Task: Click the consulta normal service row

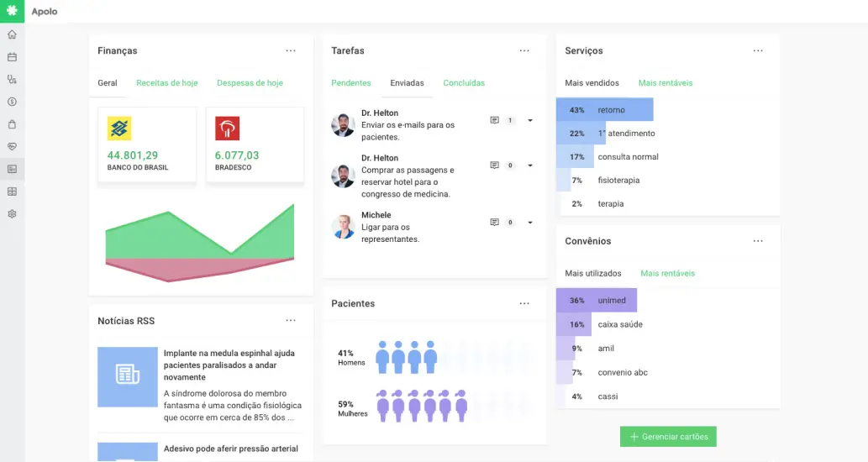Action: tap(668, 156)
